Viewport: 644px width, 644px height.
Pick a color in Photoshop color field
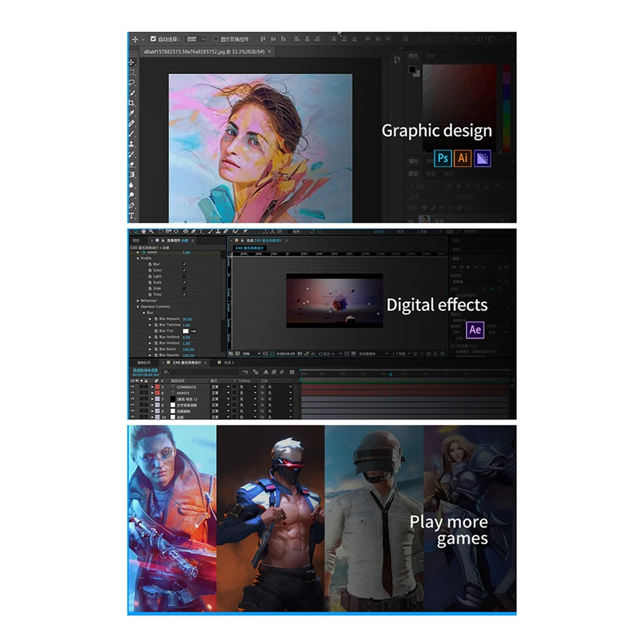459,108
